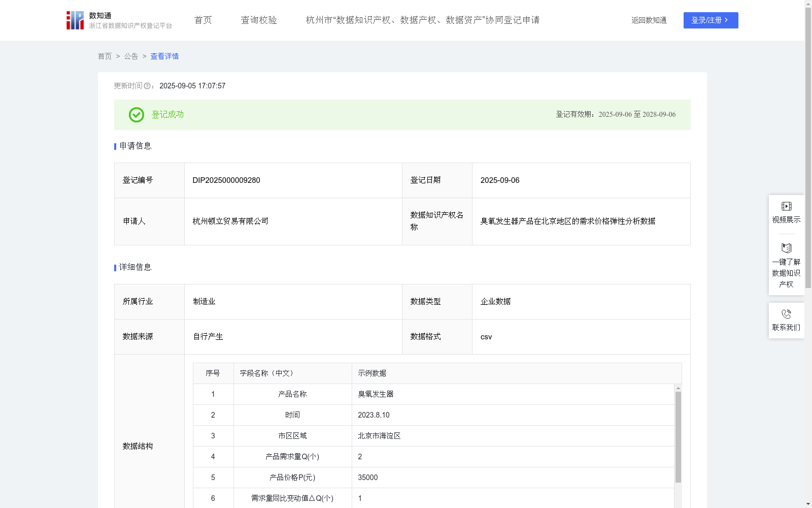This screenshot has height=508, width=812.
Task: Go to 首页 in top navigation
Action: (203, 20)
